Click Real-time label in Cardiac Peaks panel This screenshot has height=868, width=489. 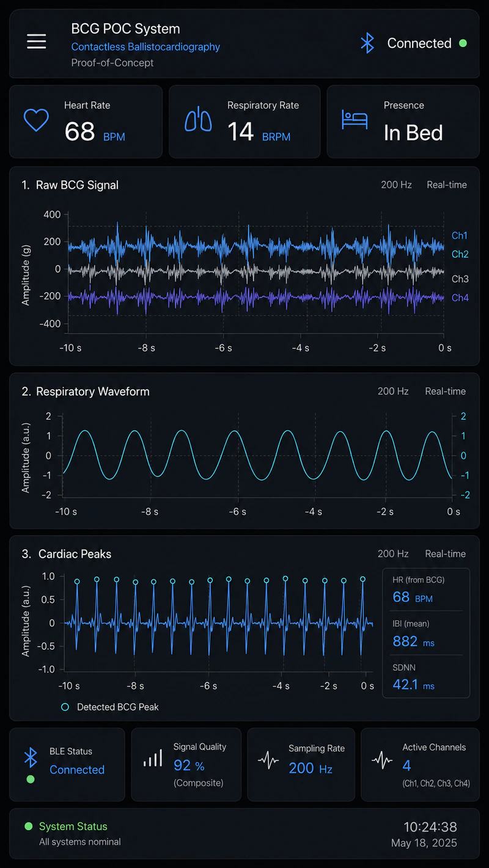coord(446,554)
